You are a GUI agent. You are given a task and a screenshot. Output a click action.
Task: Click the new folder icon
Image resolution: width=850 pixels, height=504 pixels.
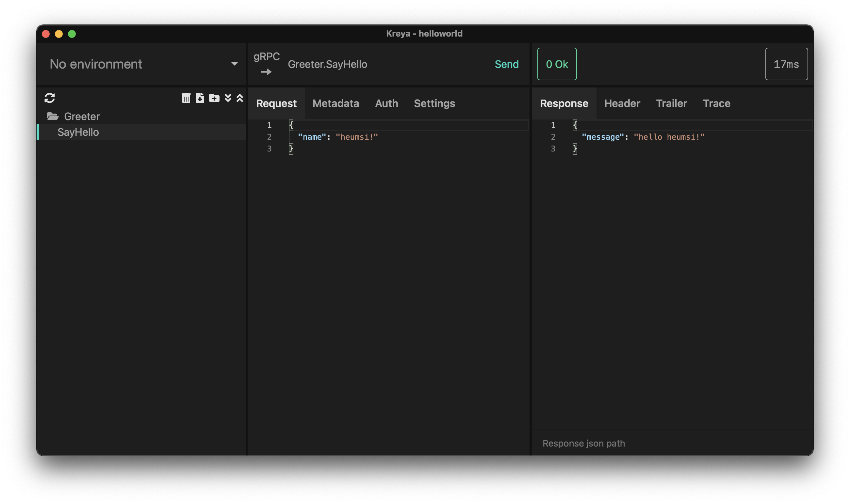214,98
